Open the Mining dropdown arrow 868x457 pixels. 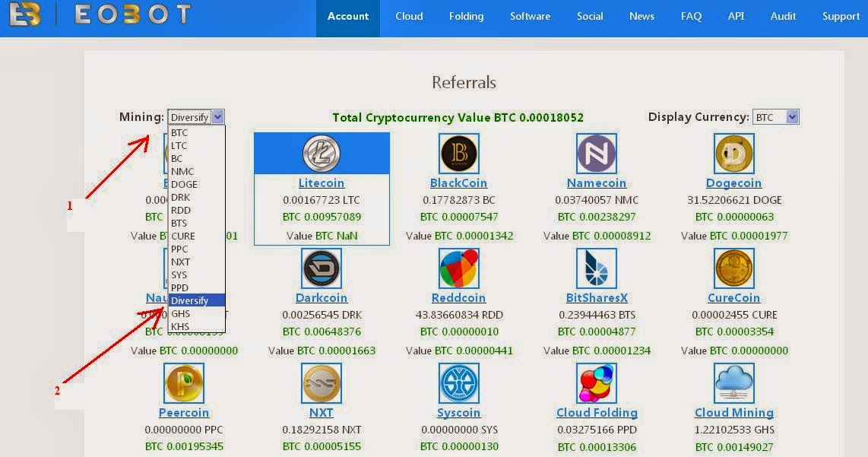[x=218, y=117]
